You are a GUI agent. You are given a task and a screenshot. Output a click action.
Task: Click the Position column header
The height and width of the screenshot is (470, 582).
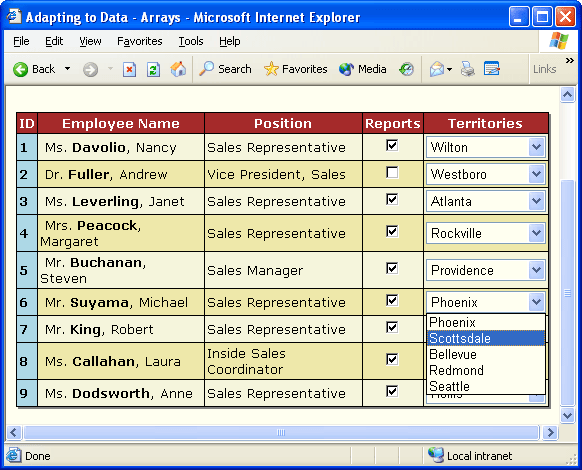coord(283,124)
